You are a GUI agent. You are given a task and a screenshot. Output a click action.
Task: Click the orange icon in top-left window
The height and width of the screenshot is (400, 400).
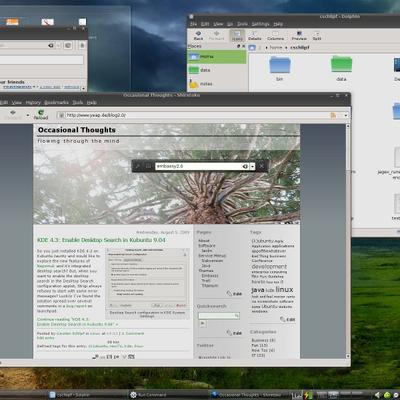click(13, 22)
